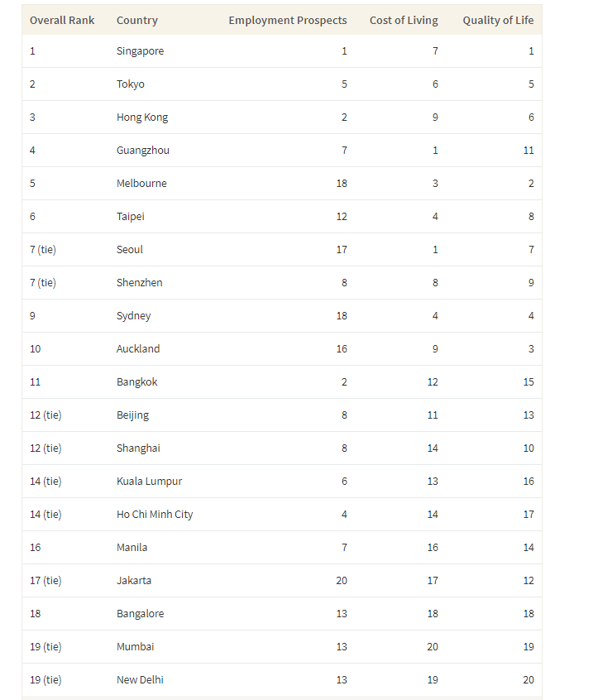
Task: Click the Ho Chi Minh City cell
Action: [155, 515]
